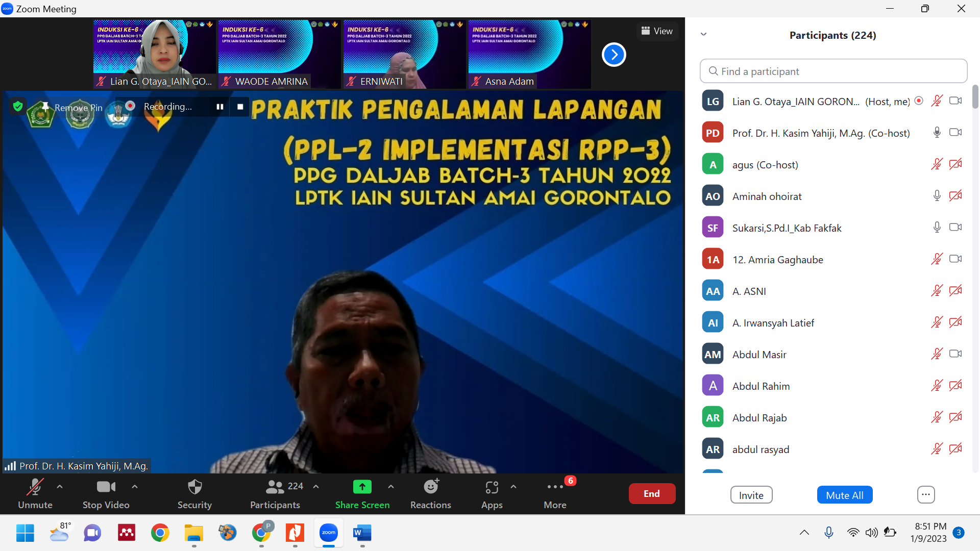Toggle Stop Video camera button

106,487
